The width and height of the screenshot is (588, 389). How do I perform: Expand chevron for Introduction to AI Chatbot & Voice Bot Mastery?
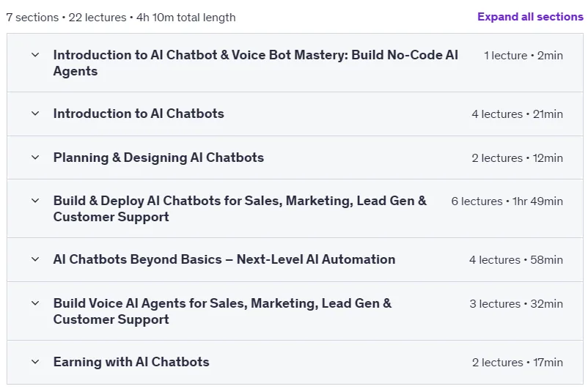[x=35, y=55]
